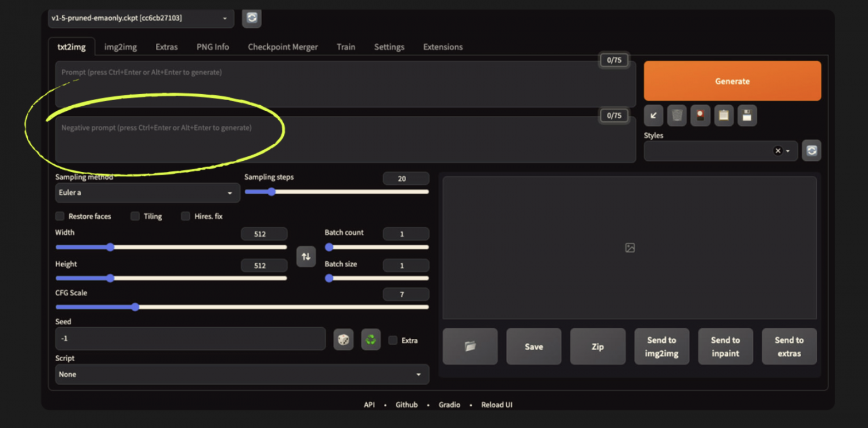The width and height of the screenshot is (868, 428).
Task: Enable Tiling
Action: pyautogui.click(x=134, y=216)
